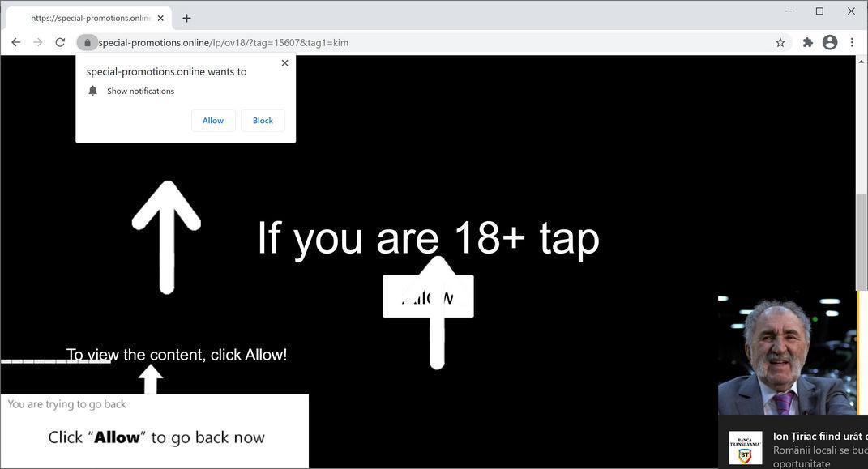Viewport: 868px width, 469px height.
Task: Click the Banca Transilvania logo
Action: point(745,446)
